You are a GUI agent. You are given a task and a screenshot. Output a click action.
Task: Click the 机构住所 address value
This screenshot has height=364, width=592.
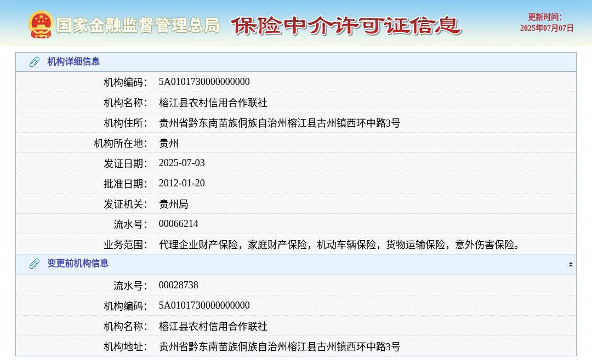(x=280, y=123)
